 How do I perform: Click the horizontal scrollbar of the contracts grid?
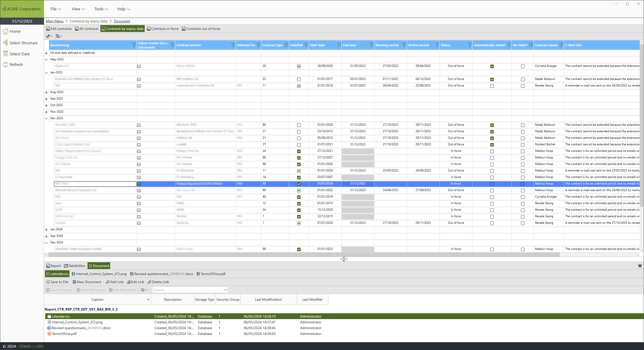pyautogui.click(x=304, y=255)
